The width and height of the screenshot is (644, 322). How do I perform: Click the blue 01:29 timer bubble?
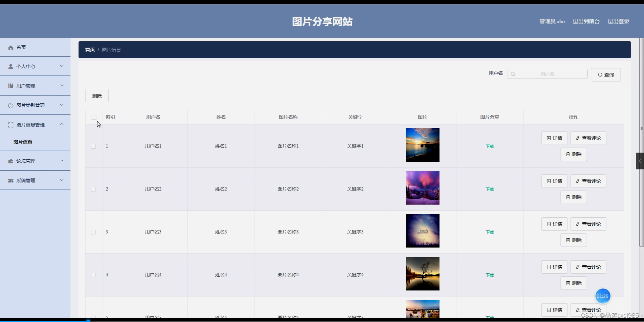[x=602, y=296]
